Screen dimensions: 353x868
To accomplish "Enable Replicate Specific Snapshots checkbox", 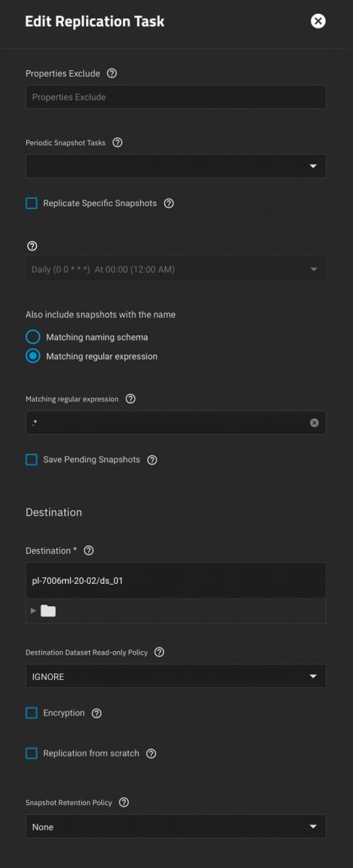I will 31,203.
